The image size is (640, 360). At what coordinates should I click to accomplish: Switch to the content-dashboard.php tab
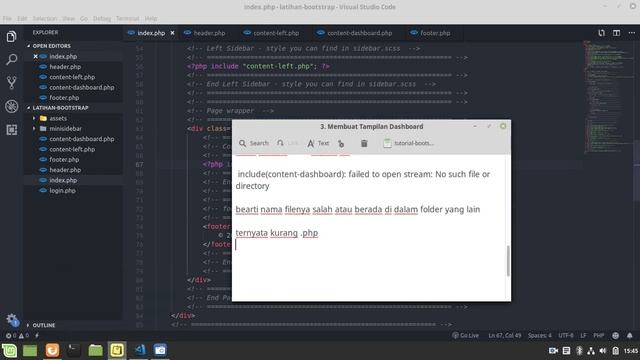coord(355,33)
